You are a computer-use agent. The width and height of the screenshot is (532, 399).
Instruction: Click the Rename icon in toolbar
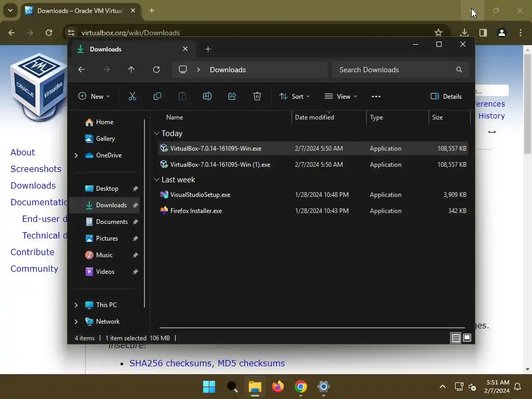(x=207, y=96)
